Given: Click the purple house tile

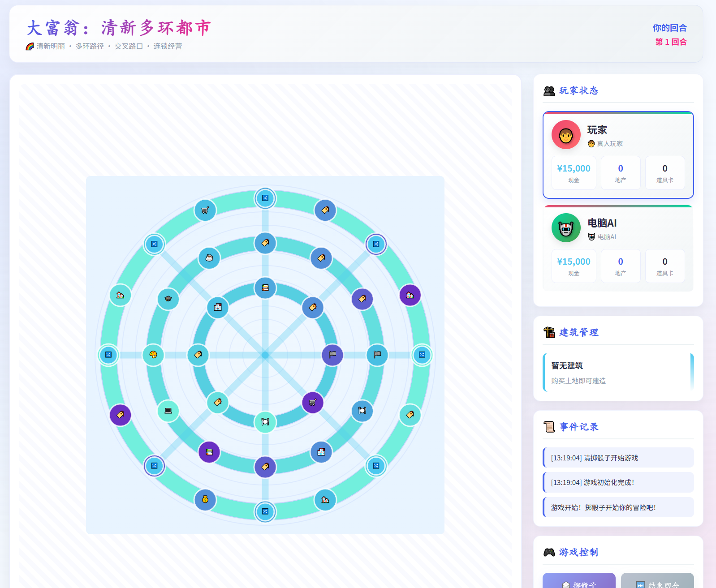Looking at the screenshot, I should pos(410,295).
